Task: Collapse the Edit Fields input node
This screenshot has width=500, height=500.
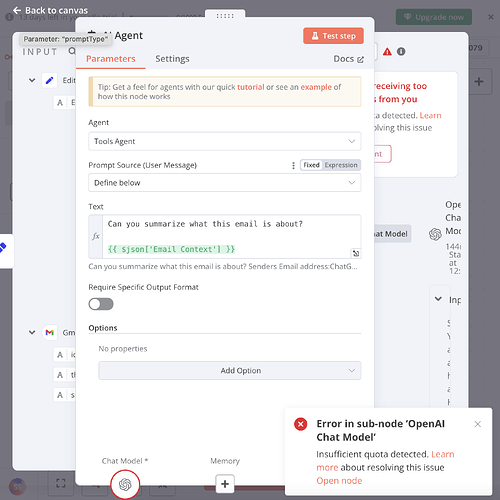Action: pos(32,80)
